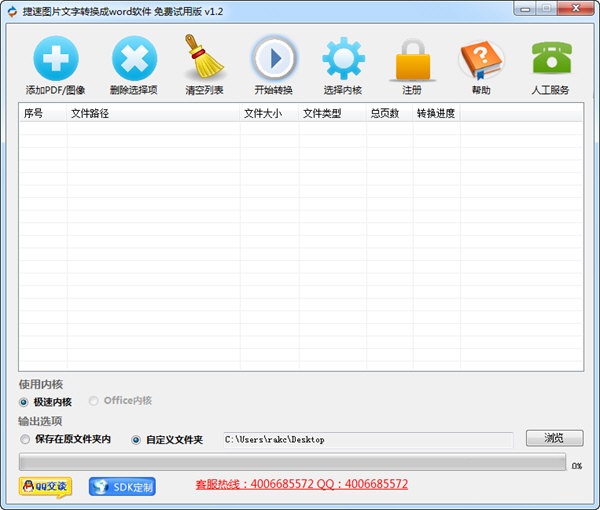Select the Office内核 radio button

tap(93, 401)
